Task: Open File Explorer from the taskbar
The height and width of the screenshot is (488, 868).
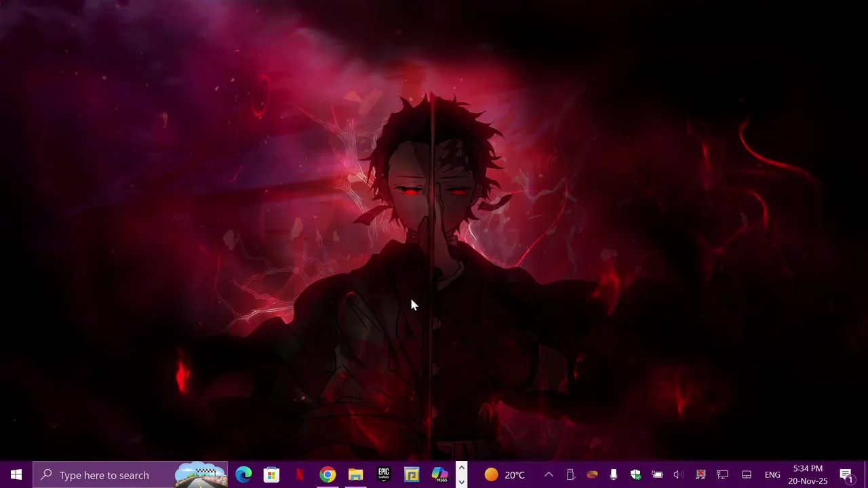Action: [355, 475]
